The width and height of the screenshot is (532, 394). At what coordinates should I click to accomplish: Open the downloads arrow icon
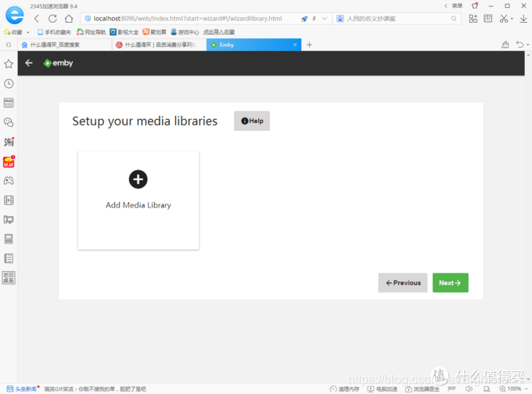click(523, 19)
